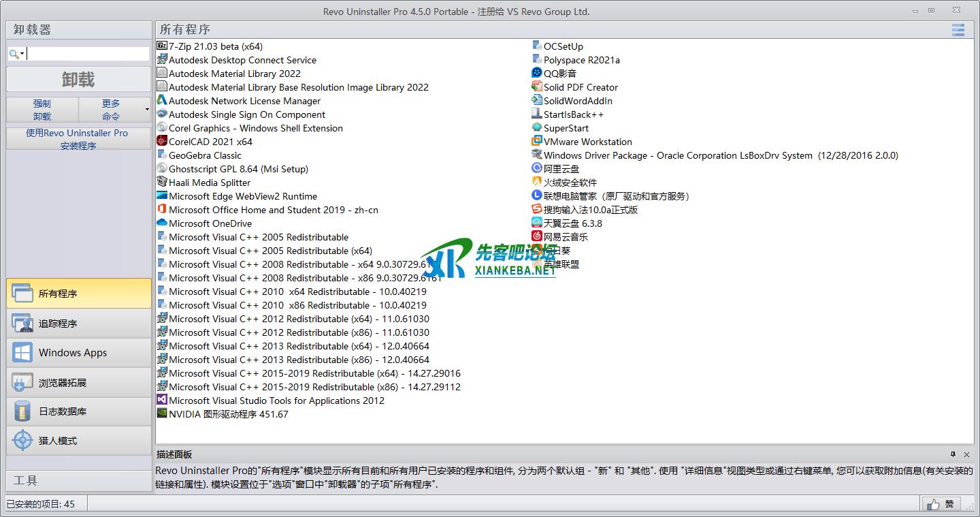
Task: Click the QQ影音 program icon
Action: click(x=537, y=74)
